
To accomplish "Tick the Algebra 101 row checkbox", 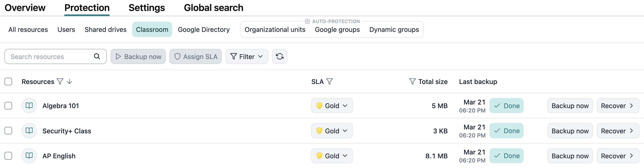I will 8,106.
